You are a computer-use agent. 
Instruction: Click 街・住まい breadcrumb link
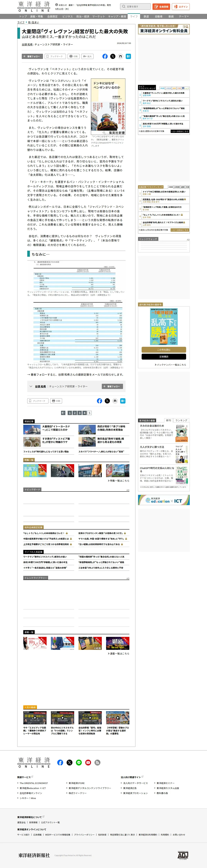(33, 22)
